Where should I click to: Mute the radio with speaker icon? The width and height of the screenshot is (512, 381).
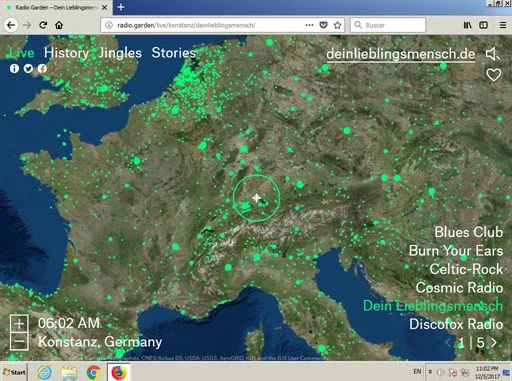point(492,54)
